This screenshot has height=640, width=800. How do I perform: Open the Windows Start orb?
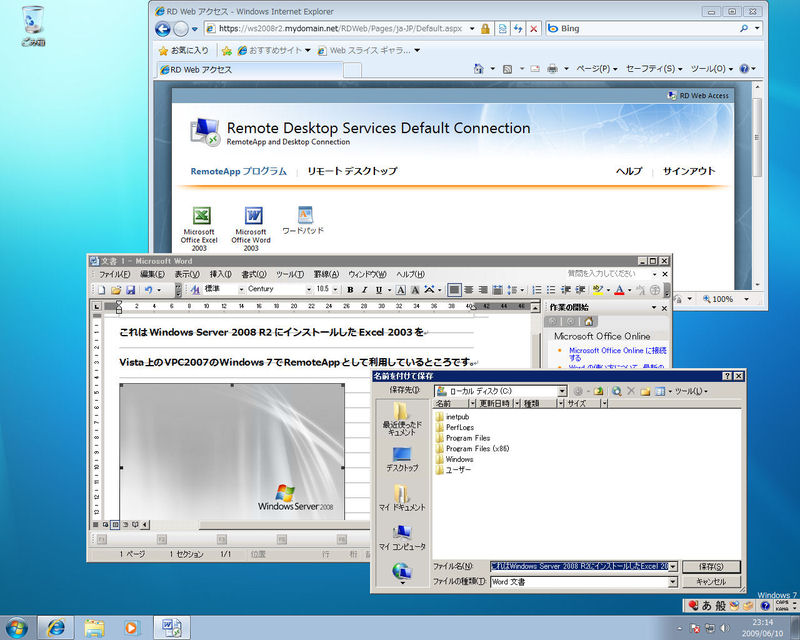pyautogui.click(x=16, y=627)
